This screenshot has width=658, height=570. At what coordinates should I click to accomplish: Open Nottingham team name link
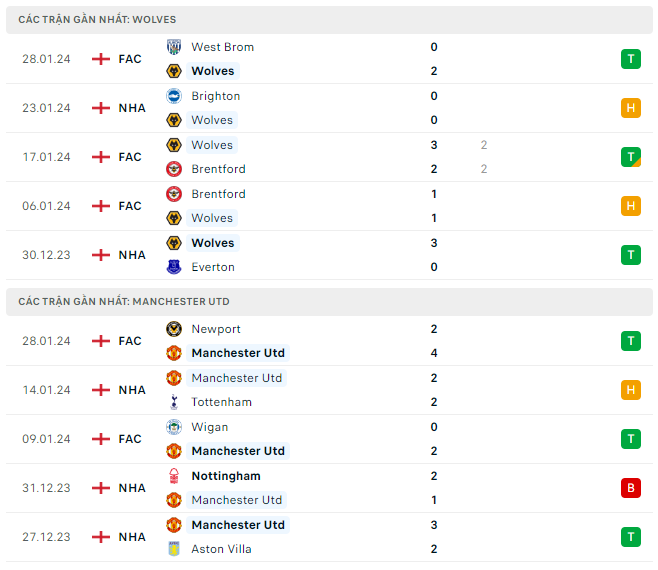coord(225,476)
